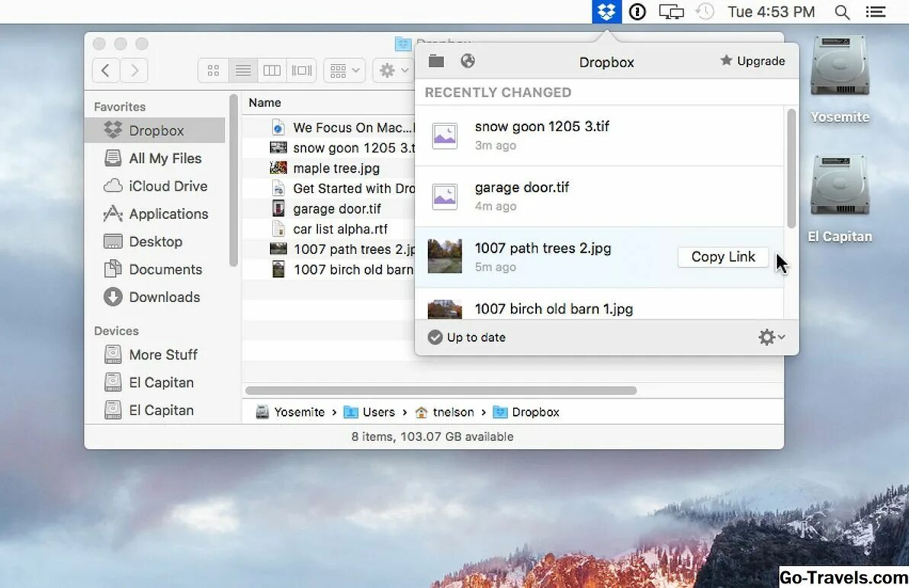Open 1Password menu bar icon

[x=637, y=11]
